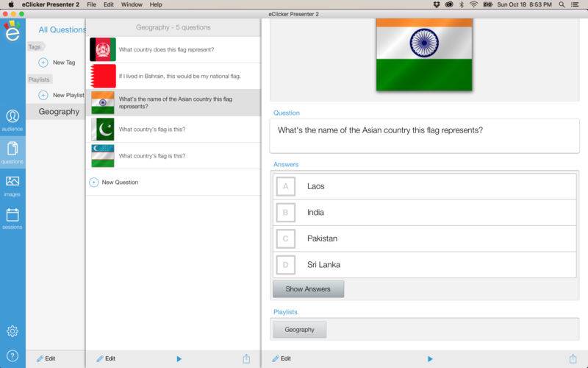Click the New Playlist plus icon
588x368 pixels.
(43, 95)
